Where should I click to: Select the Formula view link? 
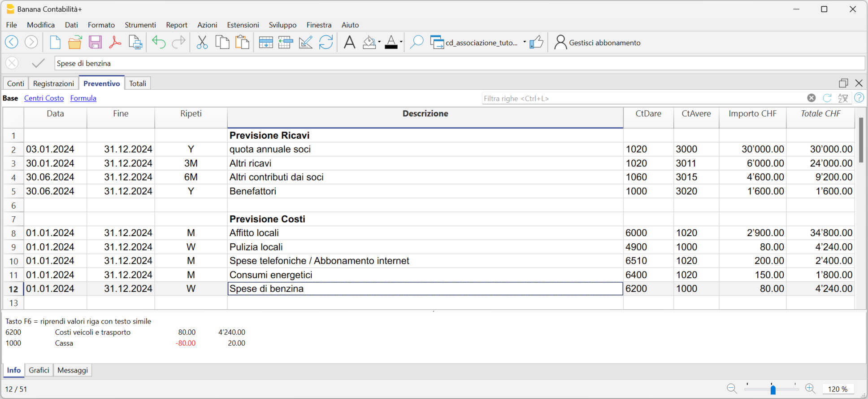83,98
